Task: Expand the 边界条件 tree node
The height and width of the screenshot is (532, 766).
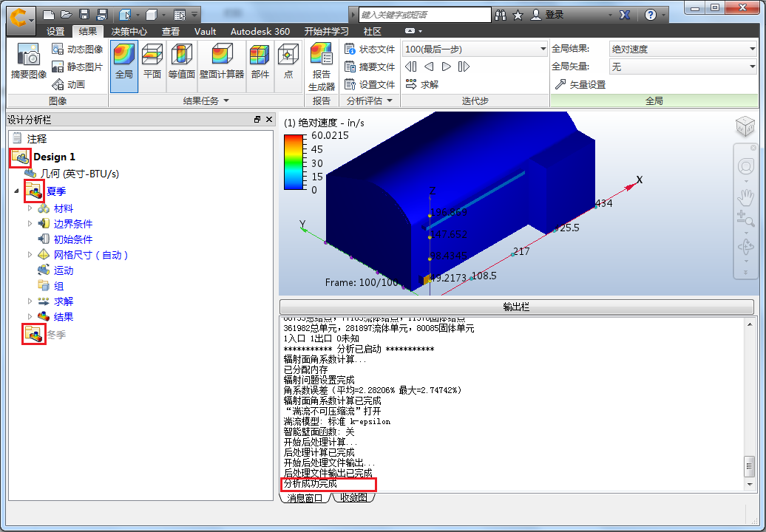Action: coord(30,224)
